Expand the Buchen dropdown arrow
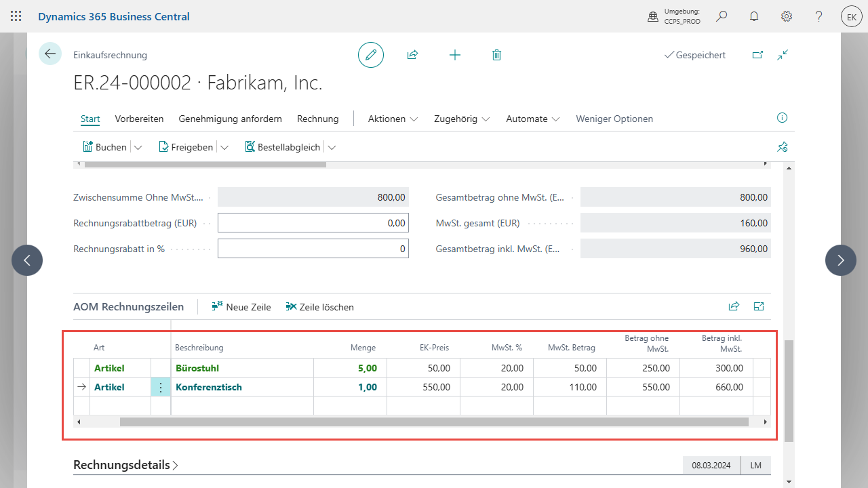The height and width of the screenshot is (488, 868). tap(138, 147)
